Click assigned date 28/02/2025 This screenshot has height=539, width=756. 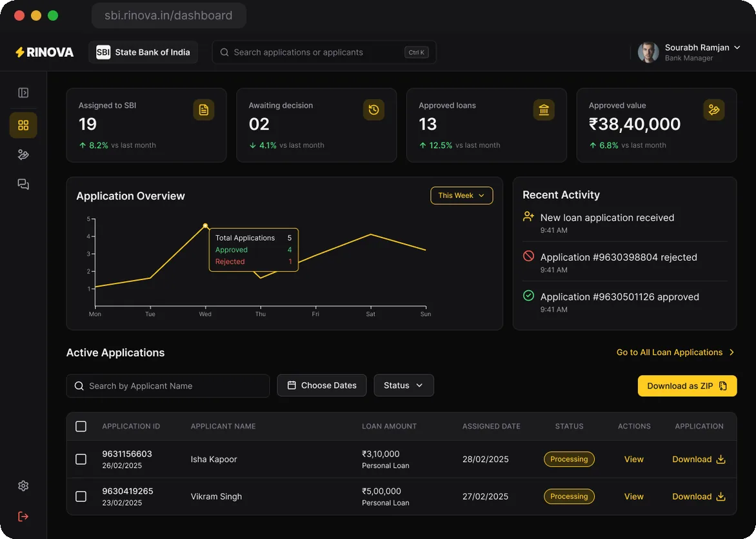[x=486, y=460]
